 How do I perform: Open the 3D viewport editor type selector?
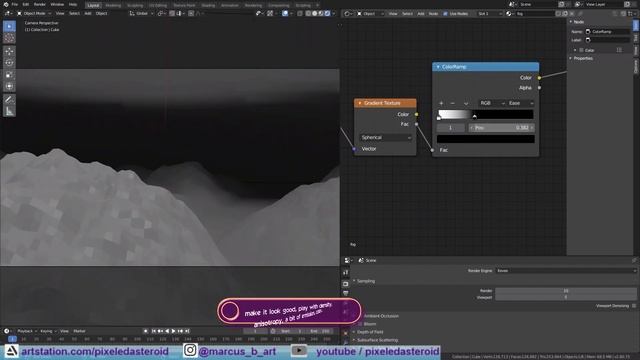coord(8,13)
